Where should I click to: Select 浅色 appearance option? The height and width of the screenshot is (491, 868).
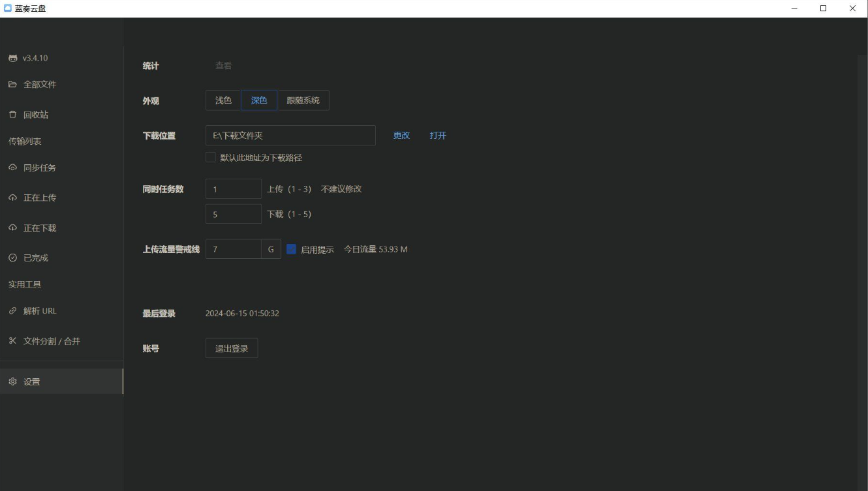tap(223, 100)
